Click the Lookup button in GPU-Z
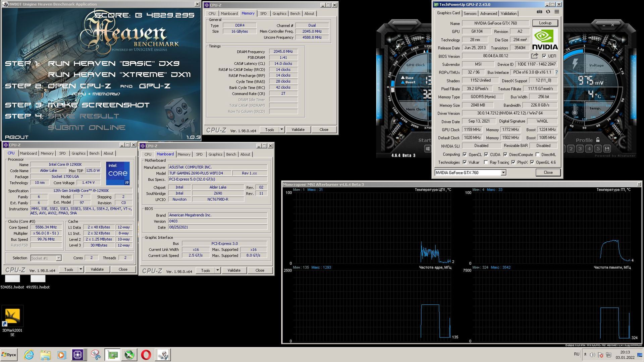644x362 pixels. (x=545, y=23)
